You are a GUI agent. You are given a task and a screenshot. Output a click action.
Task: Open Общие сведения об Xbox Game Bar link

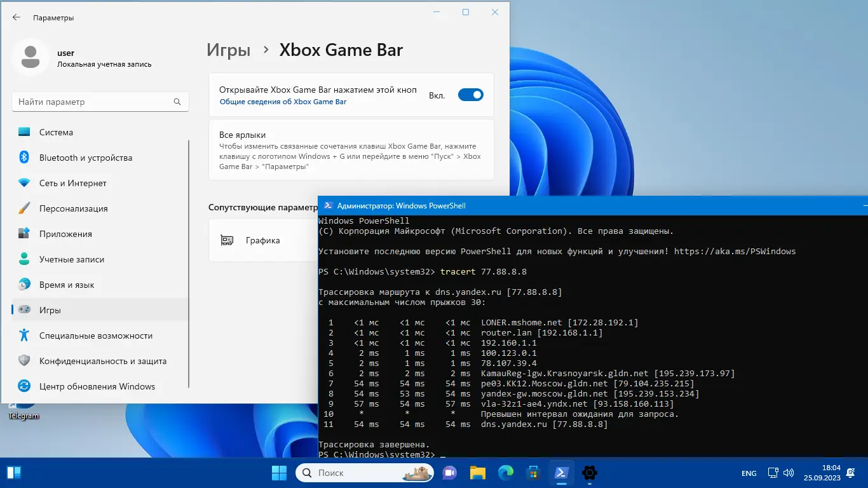pos(283,102)
